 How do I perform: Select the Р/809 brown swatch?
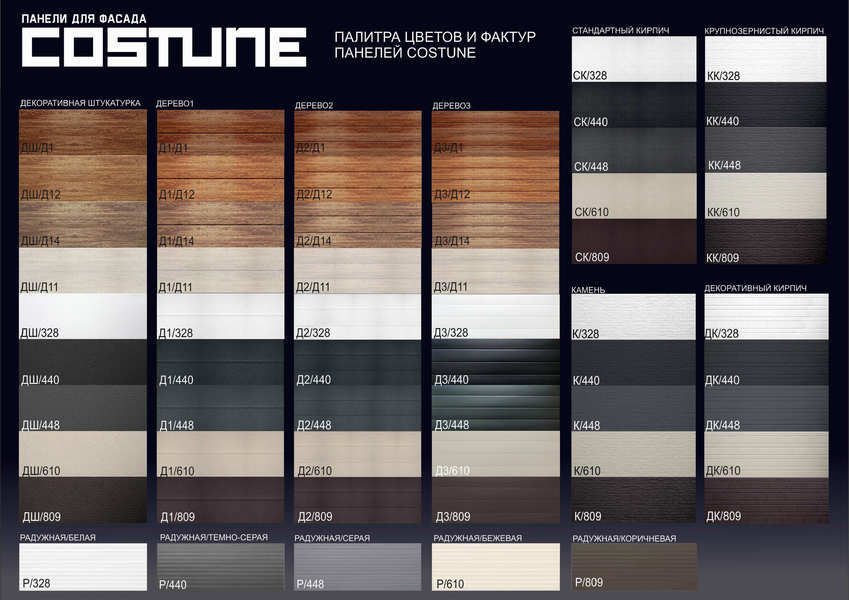(634, 567)
